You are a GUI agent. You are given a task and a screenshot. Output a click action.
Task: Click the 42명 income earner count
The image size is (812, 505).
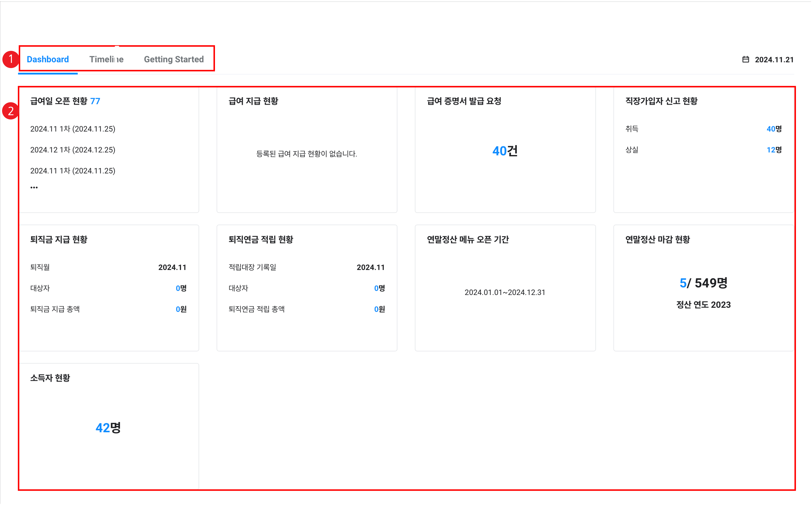click(108, 428)
